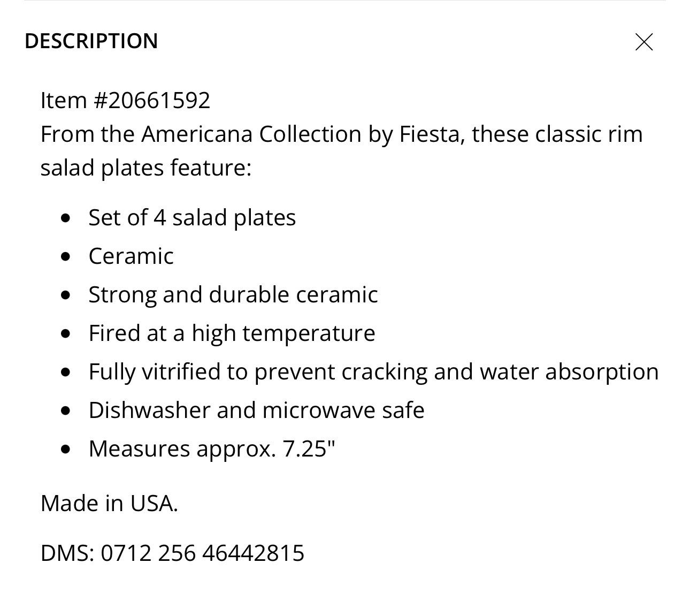Click 'Fired at a high temperature' bullet
Viewport: 690px width, 616px height.
pyautogui.click(x=232, y=333)
